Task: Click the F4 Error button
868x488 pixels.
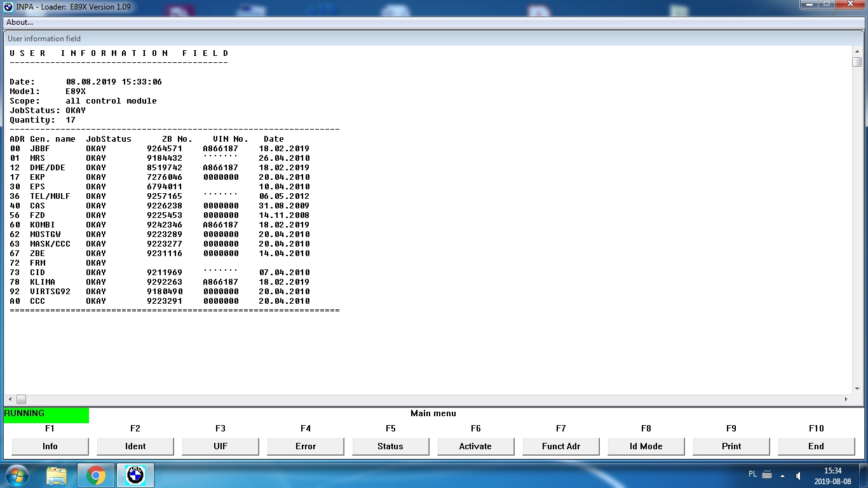Action: coord(306,447)
